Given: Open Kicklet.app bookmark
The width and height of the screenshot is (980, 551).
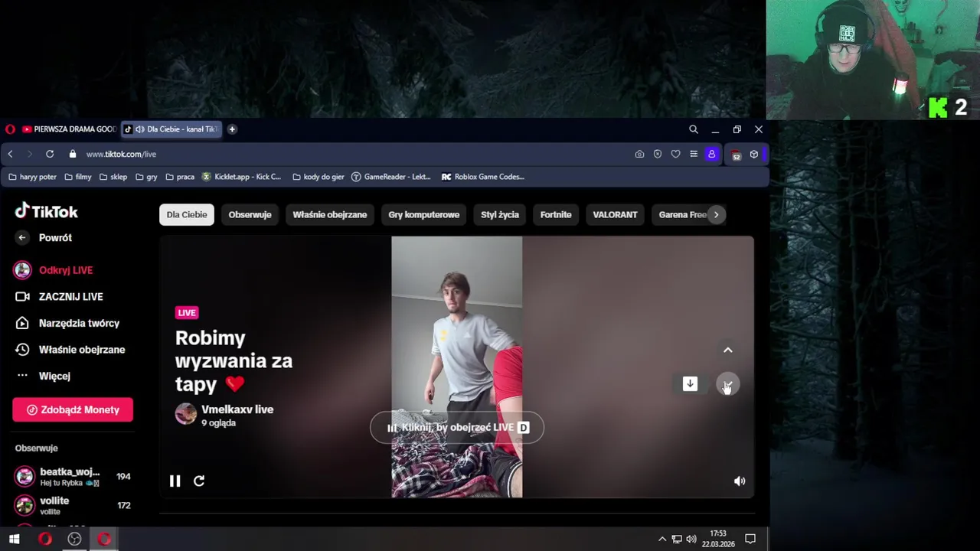Looking at the screenshot, I should tap(241, 177).
